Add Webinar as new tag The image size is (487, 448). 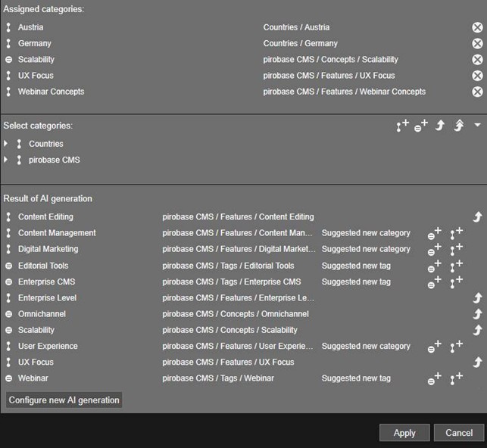[434, 379]
